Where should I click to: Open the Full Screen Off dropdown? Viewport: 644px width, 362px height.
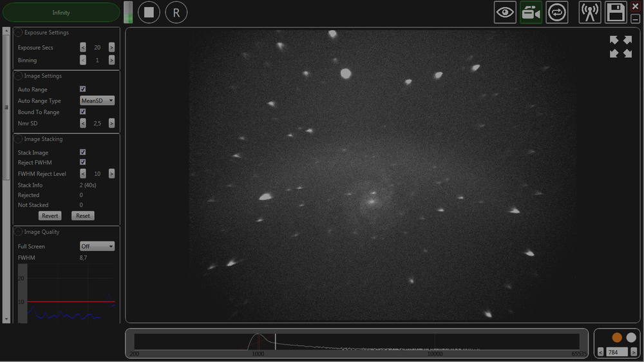point(97,246)
